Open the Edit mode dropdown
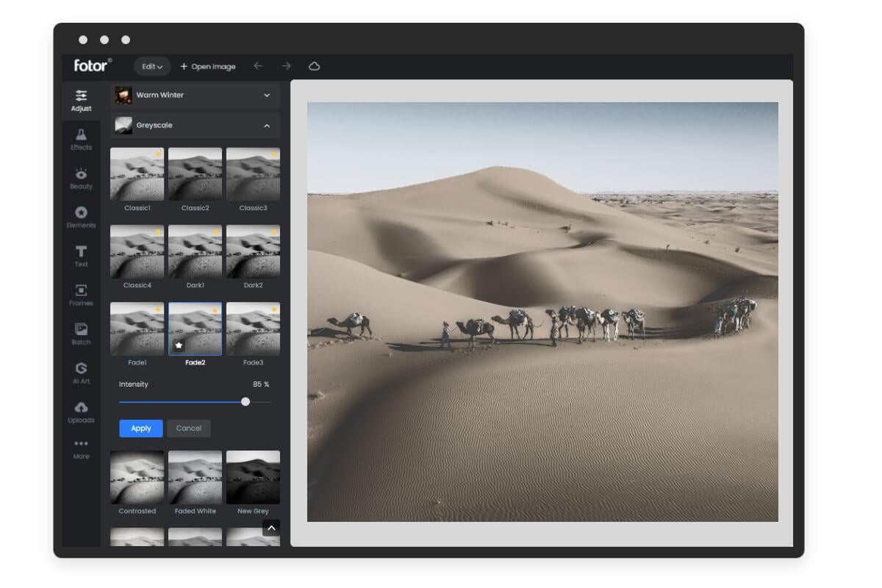The width and height of the screenshot is (882, 588). pos(151,66)
